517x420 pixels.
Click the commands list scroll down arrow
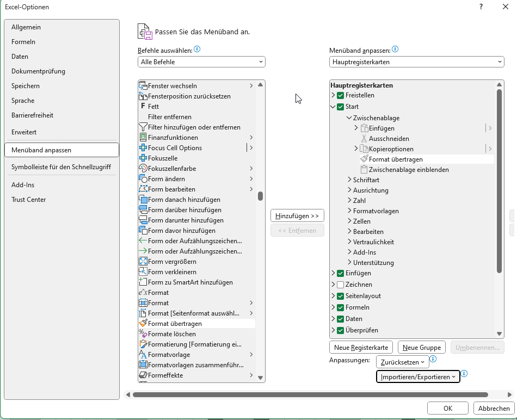(261, 378)
